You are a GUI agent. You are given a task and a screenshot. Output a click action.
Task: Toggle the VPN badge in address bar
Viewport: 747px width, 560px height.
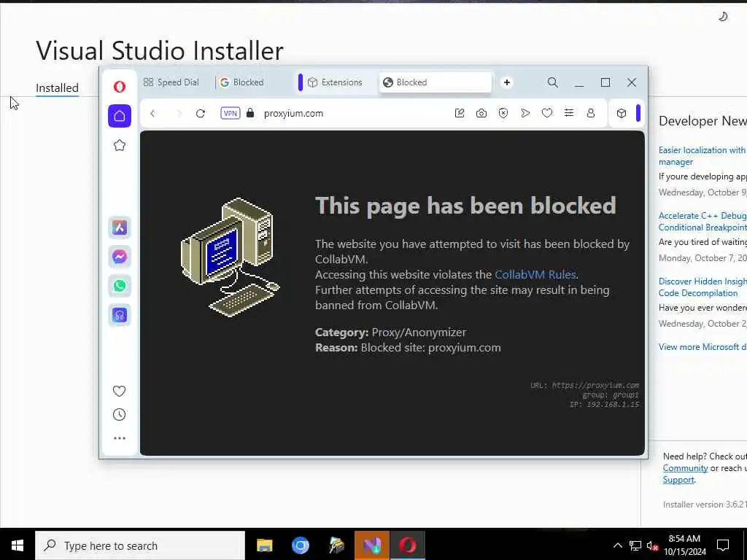click(x=230, y=113)
